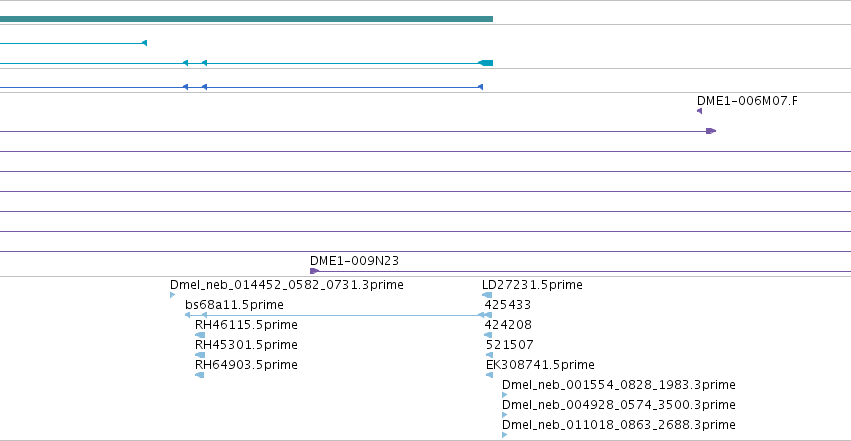
Task: Select the 425433 feature label
Action: (508, 305)
